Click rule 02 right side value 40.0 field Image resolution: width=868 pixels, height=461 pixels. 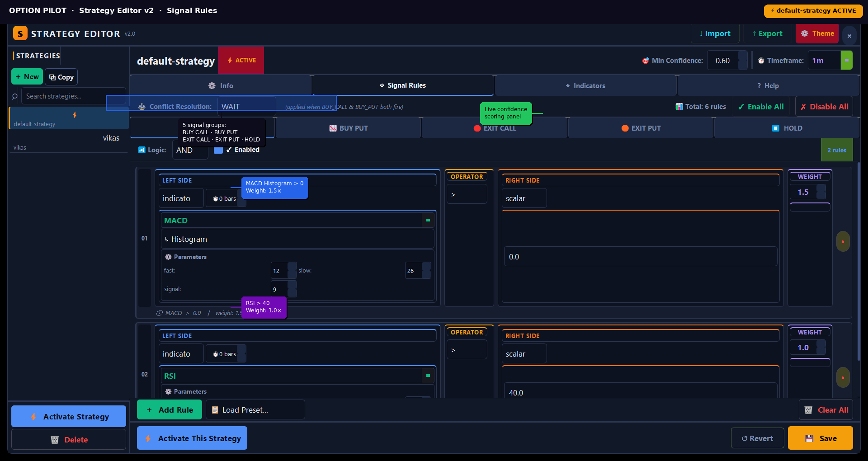tap(641, 391)
